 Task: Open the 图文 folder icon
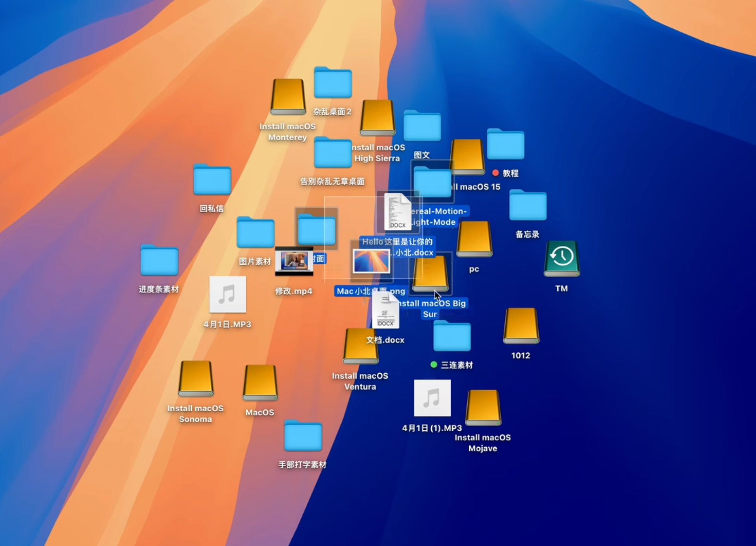pos(422,126)
